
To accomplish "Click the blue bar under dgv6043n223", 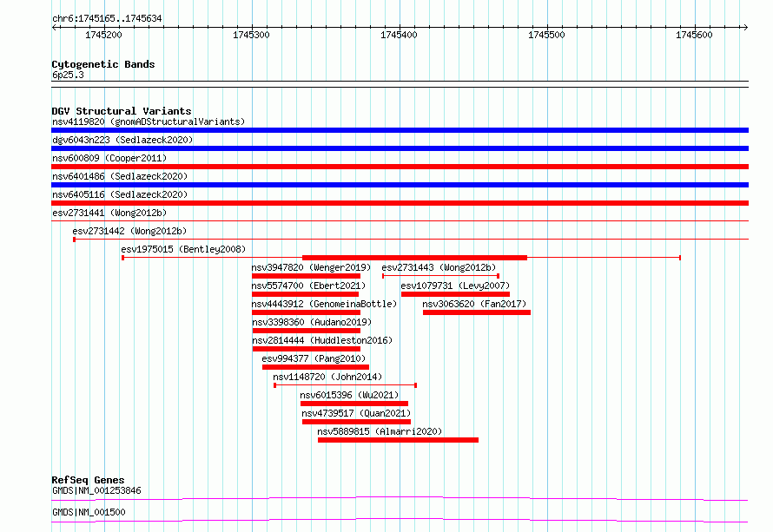I will pos(400,148).
